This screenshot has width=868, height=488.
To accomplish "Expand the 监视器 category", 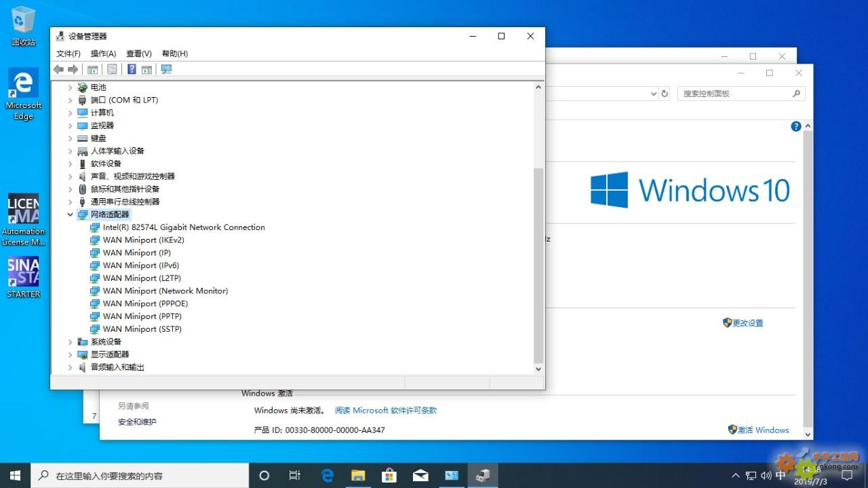I will (x=70, y=126).
